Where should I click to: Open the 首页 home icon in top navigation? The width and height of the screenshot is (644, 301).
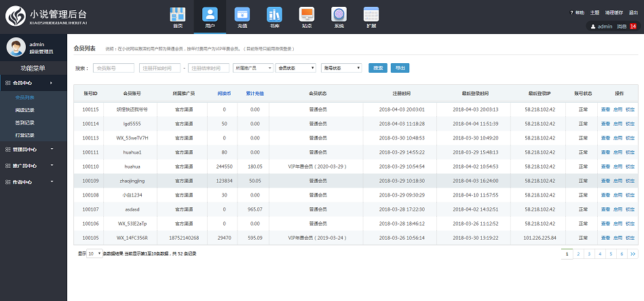[x=178, y=16]
